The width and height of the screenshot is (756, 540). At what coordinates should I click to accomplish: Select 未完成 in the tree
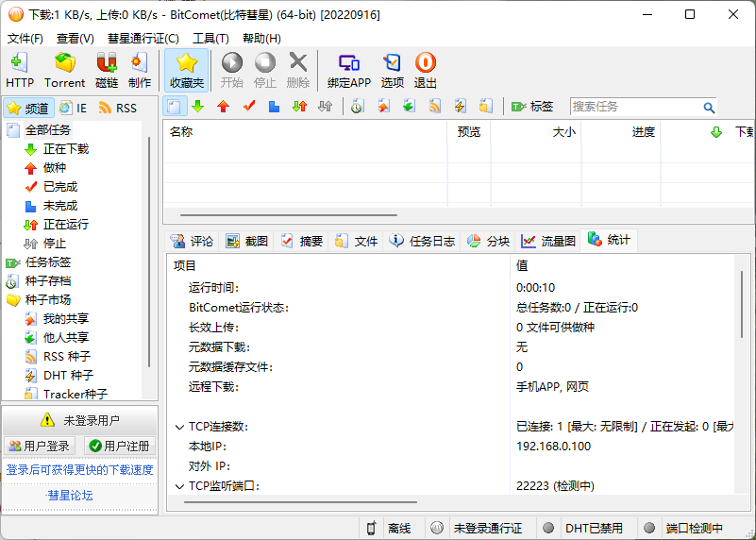[60, 206]
